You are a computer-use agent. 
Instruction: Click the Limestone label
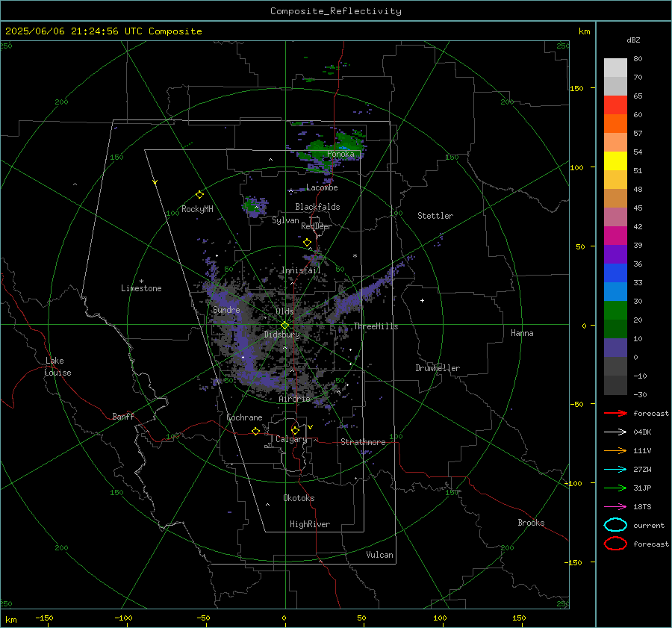pyautogui.click(x=141, y=288)
